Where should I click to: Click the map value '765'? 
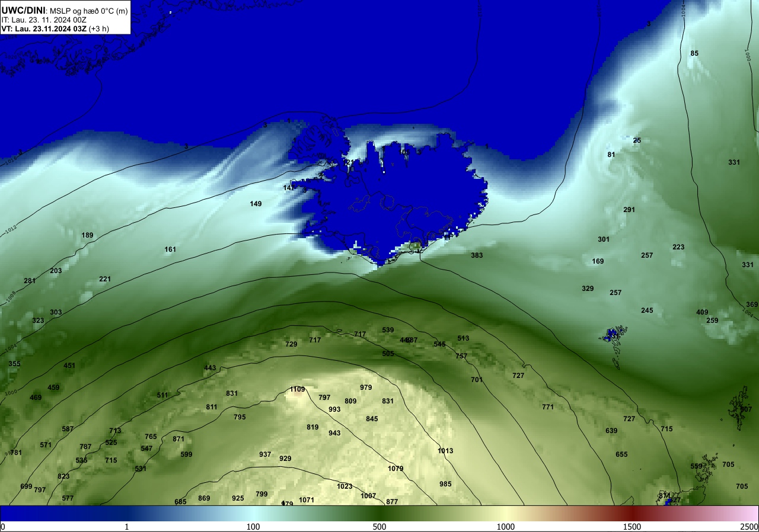point(151,437)
